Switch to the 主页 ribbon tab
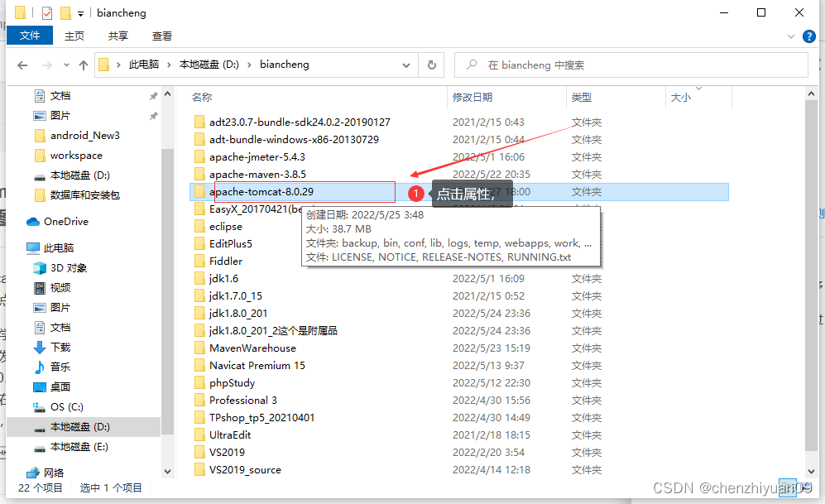 pyautogui.click(x=74, y=36)
